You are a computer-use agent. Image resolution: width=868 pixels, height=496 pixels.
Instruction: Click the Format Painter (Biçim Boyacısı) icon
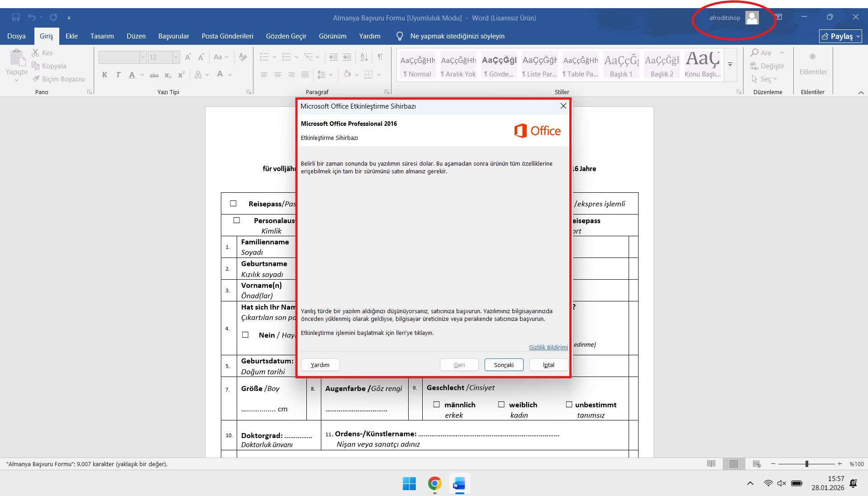click(35, 79)
